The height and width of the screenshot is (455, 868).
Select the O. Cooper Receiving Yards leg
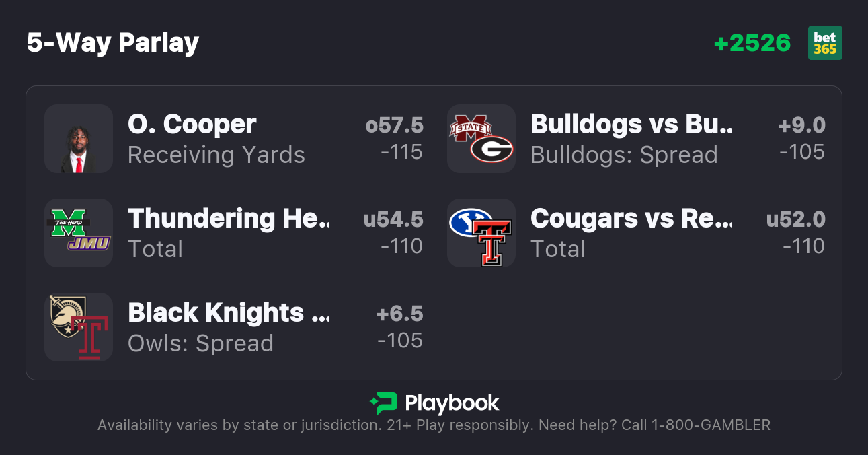(x=216, y=139)
